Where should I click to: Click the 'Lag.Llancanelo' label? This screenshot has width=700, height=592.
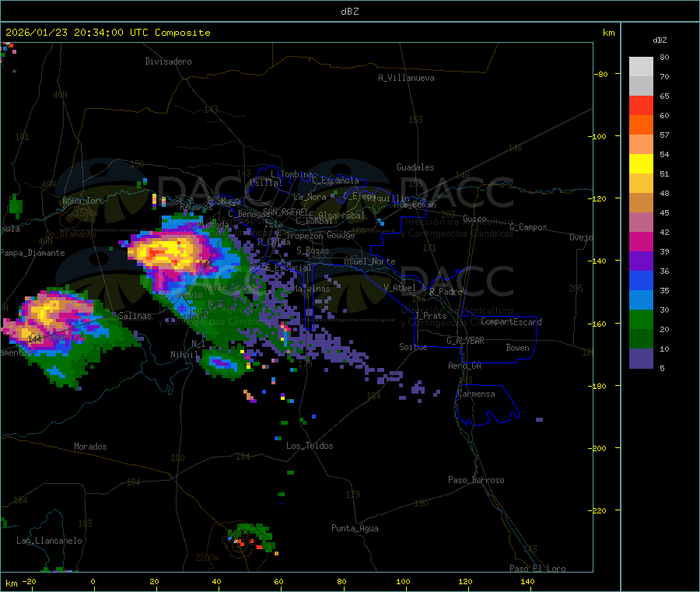[50, 541]
